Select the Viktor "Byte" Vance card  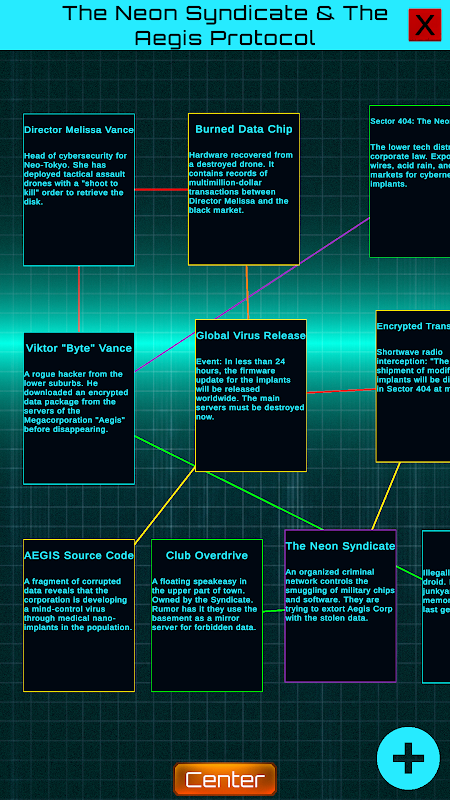(79, 409)
